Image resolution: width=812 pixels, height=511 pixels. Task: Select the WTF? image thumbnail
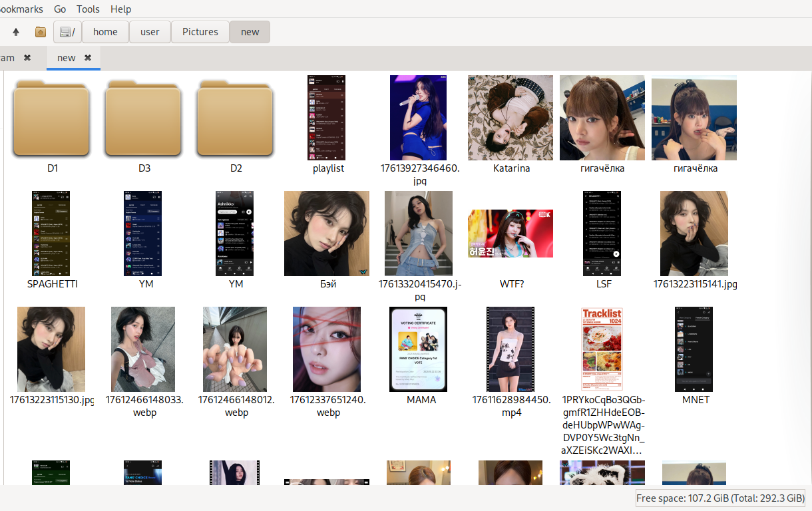pyautogui.click(x=510, y=234)
